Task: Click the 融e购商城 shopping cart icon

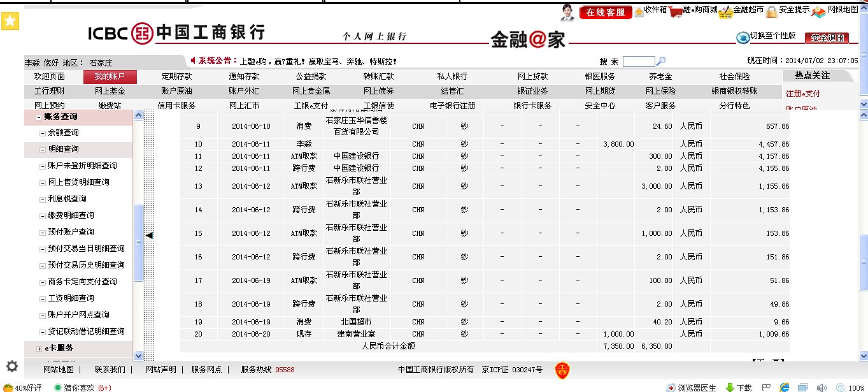Action: click(x=676, y=12)
